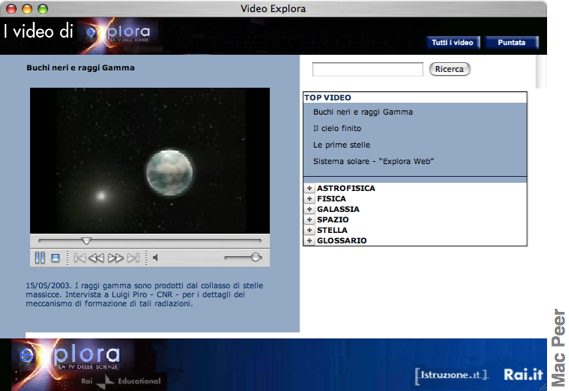This screenshot has width=569, height=391.
Task: Select the ASTROFISICA label text
Action: click(346, 188)
